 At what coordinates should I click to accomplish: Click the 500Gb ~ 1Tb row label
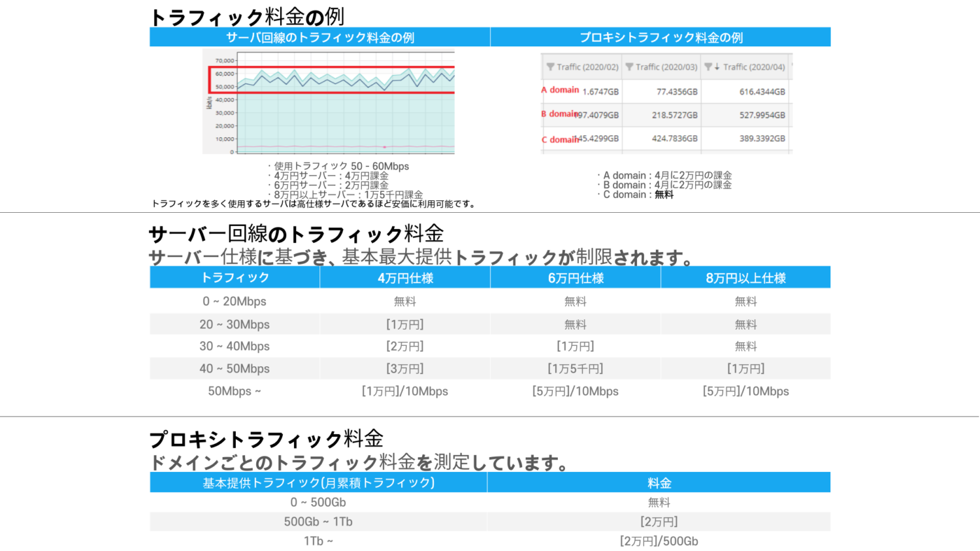318,522
